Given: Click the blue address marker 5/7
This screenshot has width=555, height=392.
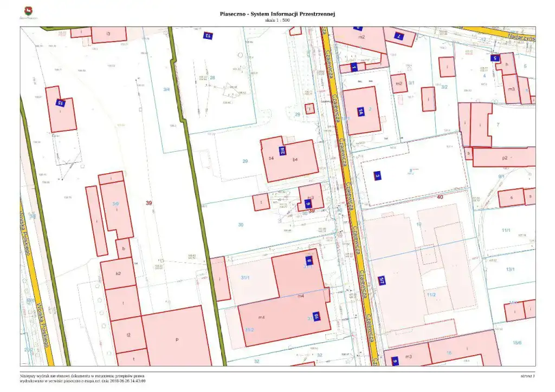Looking at the screenshot, I should click(x=382, y=280).
